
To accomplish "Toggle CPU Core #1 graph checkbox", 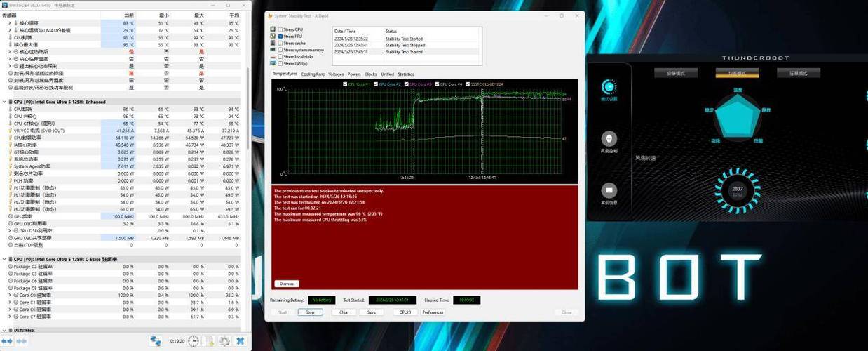I will pos(345,84).
